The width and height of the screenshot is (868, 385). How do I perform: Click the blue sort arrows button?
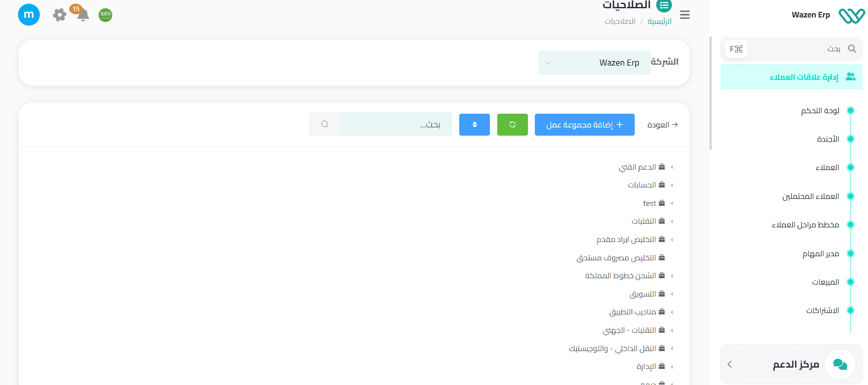click(x=474, y=125)
